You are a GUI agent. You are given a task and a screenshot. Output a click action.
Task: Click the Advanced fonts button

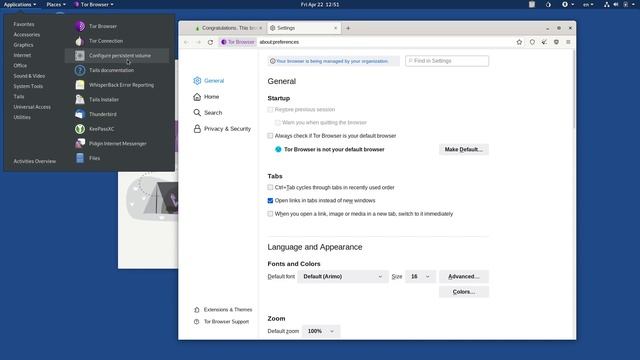pyautogui.click(x=464, y=277)
